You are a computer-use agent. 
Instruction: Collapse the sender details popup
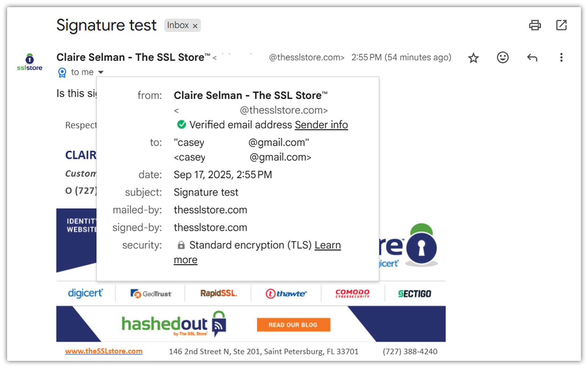click(101, 72)
